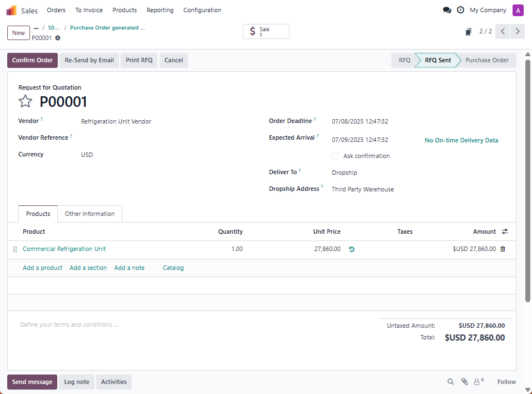Screen dimensions: 532x394
Task: Click the unit price reset arrow icon
Action: pos(351,249)
